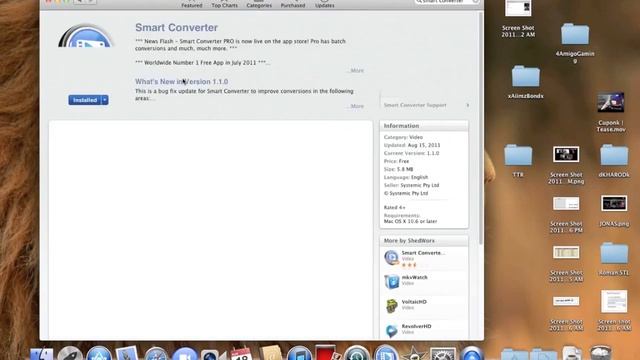Click the Smart Converter Pro small icon
This screenshot has height=360, width=640.
pos(391,258)
